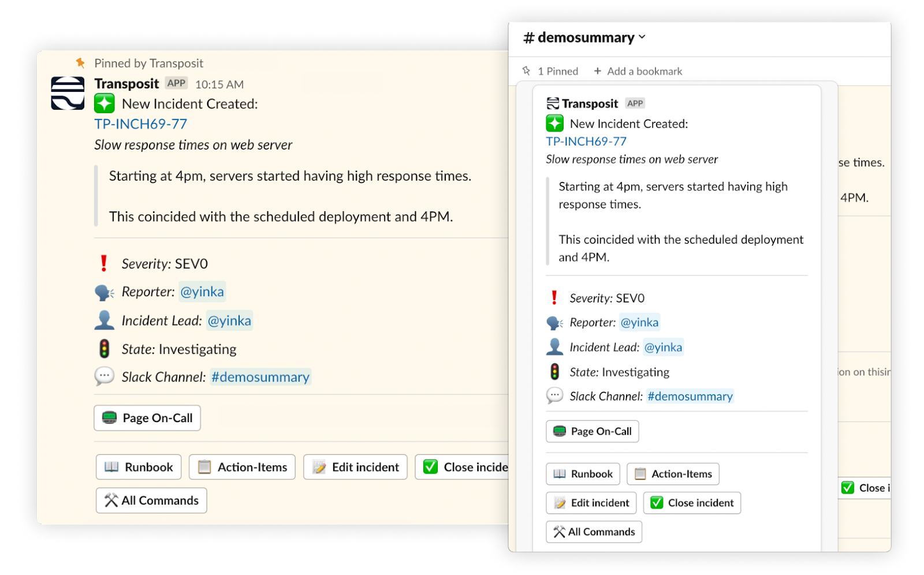The width and height of the screenshot is (924, 575).
Task: Click the partially hidden Close button behind popup
Action: tap(865, 488)
